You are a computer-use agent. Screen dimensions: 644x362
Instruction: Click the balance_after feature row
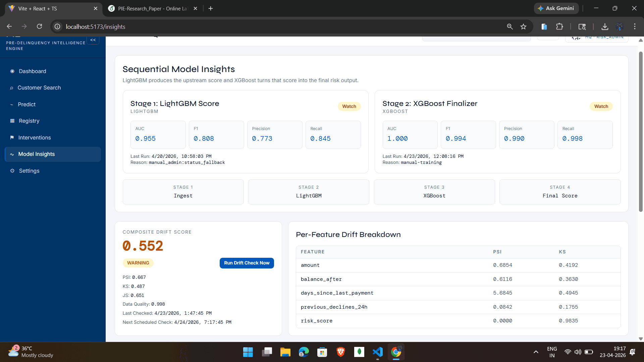click(458, 279)
